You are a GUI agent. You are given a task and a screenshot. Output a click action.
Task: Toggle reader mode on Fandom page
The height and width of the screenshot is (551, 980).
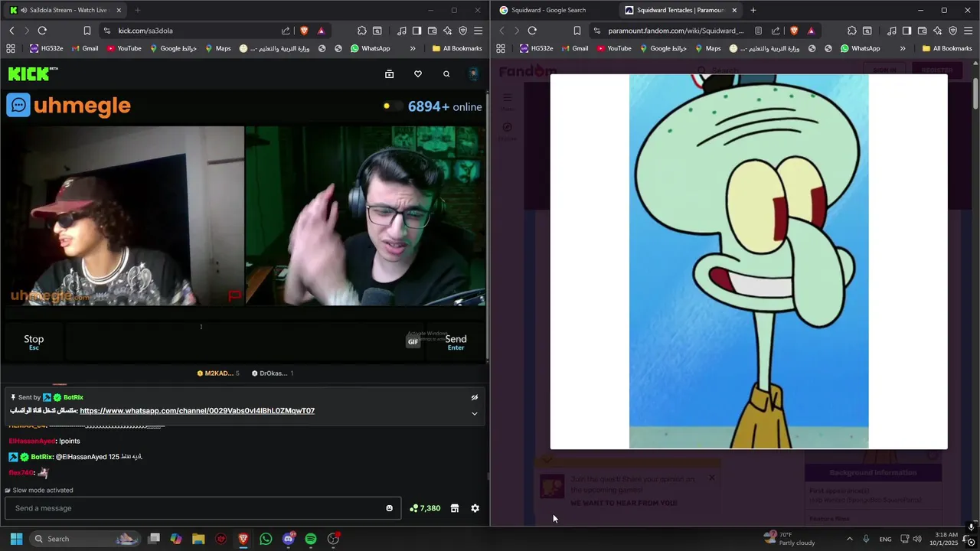758,31
